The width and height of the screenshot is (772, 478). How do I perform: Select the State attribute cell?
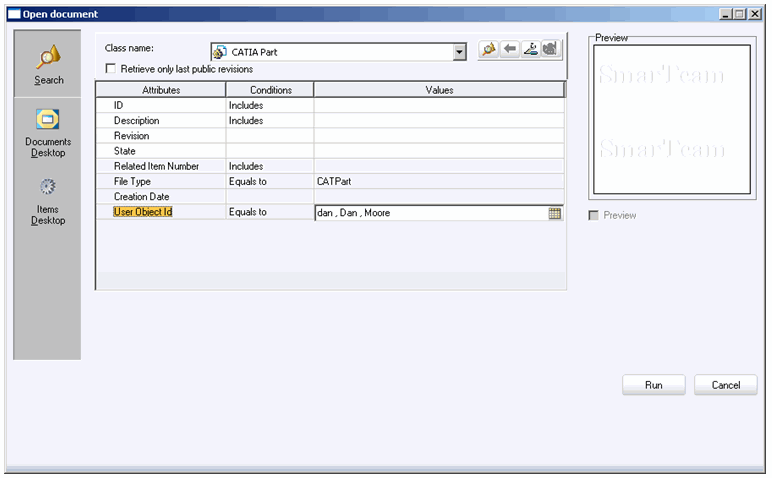(x=161, y=151)
